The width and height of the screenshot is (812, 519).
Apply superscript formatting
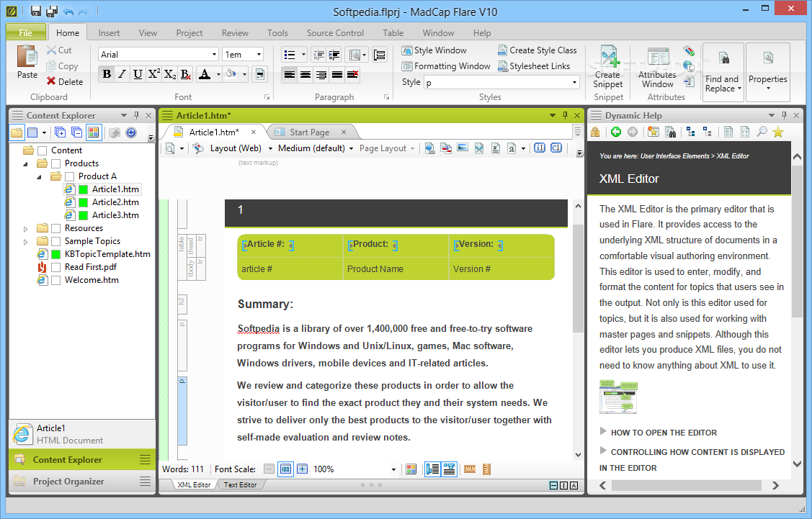click(x=153, y=74)
